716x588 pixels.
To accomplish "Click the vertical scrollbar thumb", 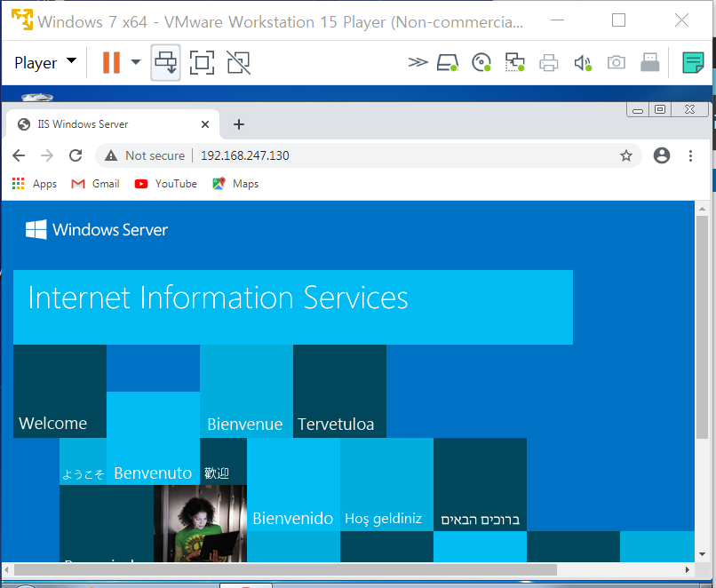I will pos(703,328).
